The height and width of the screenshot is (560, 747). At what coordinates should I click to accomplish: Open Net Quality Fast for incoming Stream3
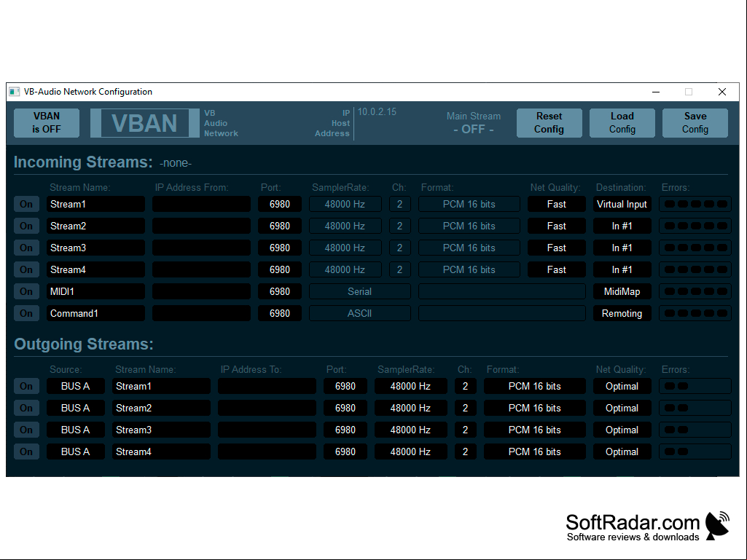click(x=557, y=248)
